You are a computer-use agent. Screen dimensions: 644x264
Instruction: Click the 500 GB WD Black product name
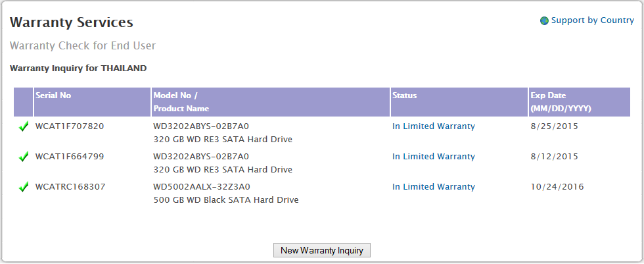click(x=225, y=199)
